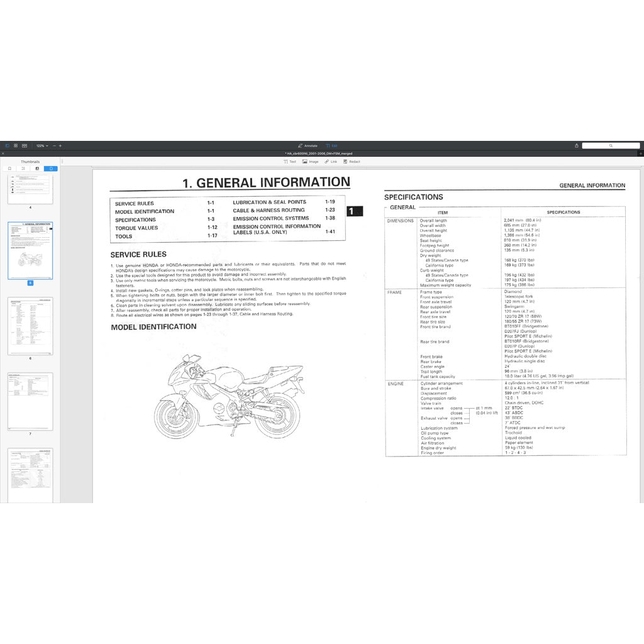Screen dimensions: 644x644
Task: Open the page grid view icon
Action: click(x=15, y=145)
